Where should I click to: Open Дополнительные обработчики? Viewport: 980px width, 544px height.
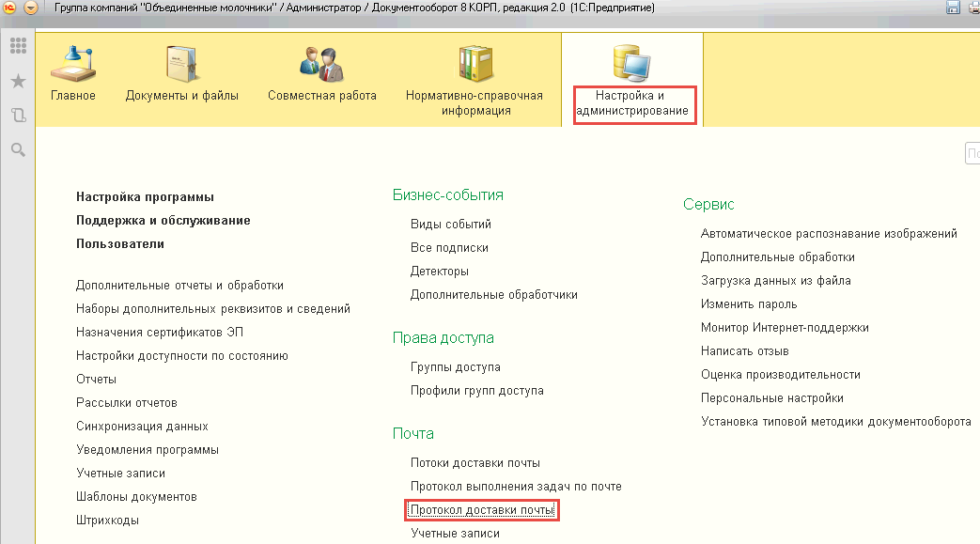493,294
